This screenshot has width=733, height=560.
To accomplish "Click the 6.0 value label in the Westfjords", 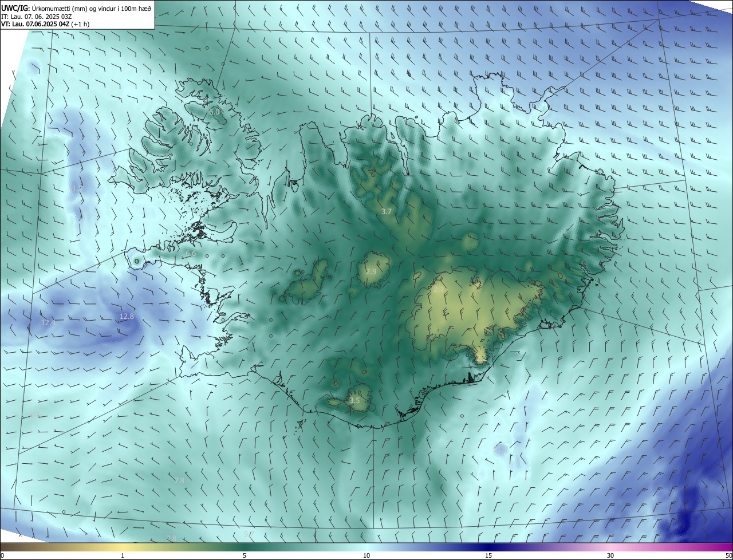I will pyautogui.click(x=214, y=112).
